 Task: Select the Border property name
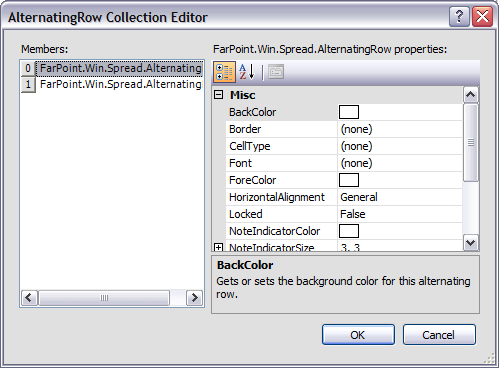click(x=245, y=129)
